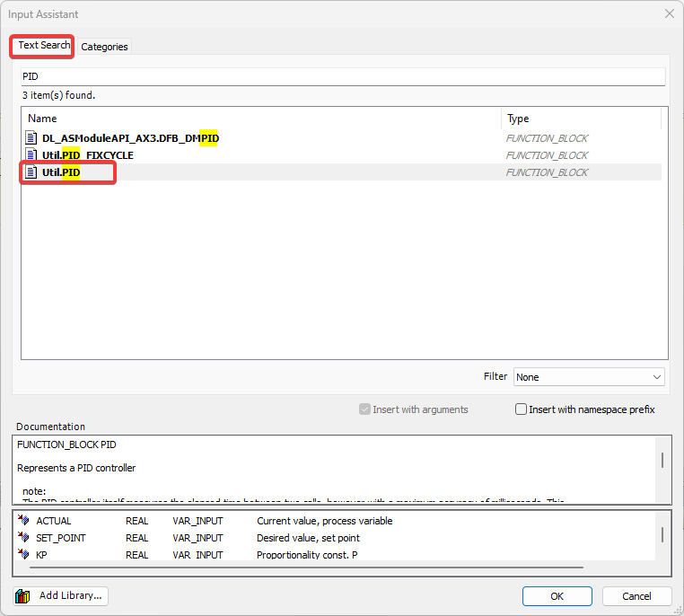Click the KP input variable icon
Viewport: 684px width, 616px height.
pos(24,555)
